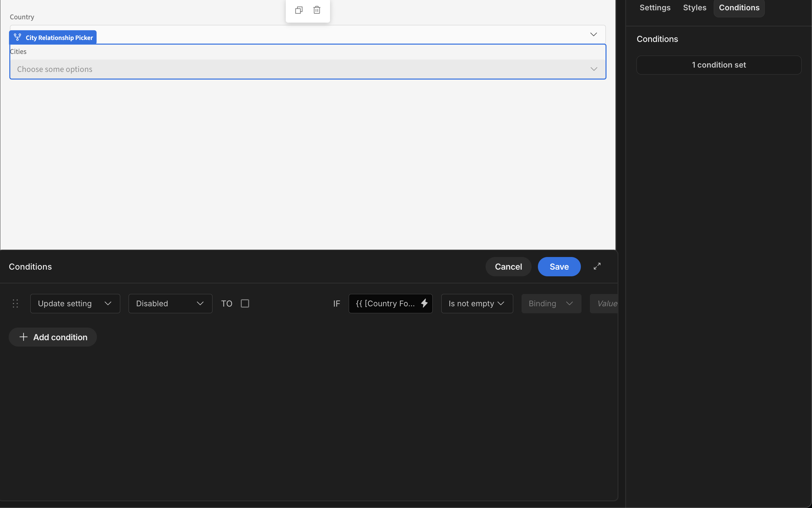Toggle the TO value checkbox
This screenshot has height=508, width=812.
[245, 303]
